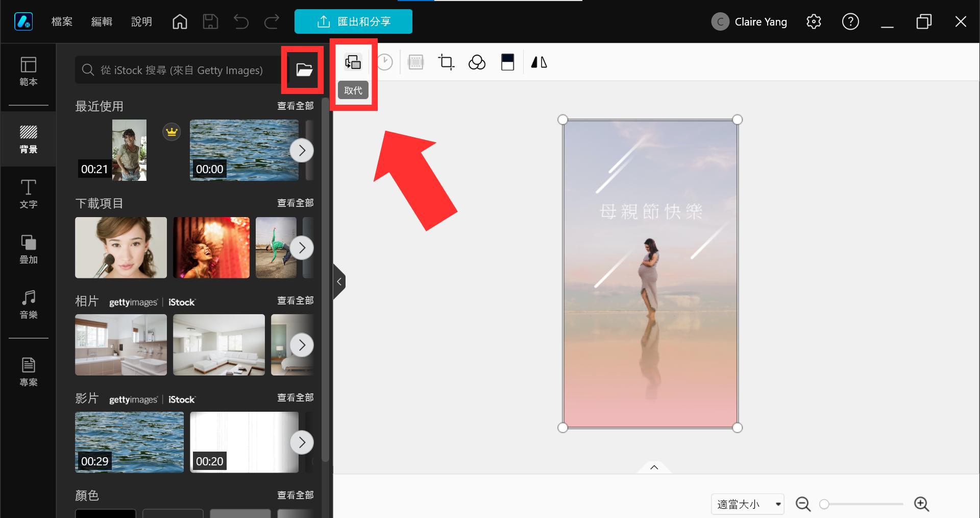The width and height of the screenshot is (980, 518).
Task: Expand the bottom panel chevron
Action: coord(654,467)
